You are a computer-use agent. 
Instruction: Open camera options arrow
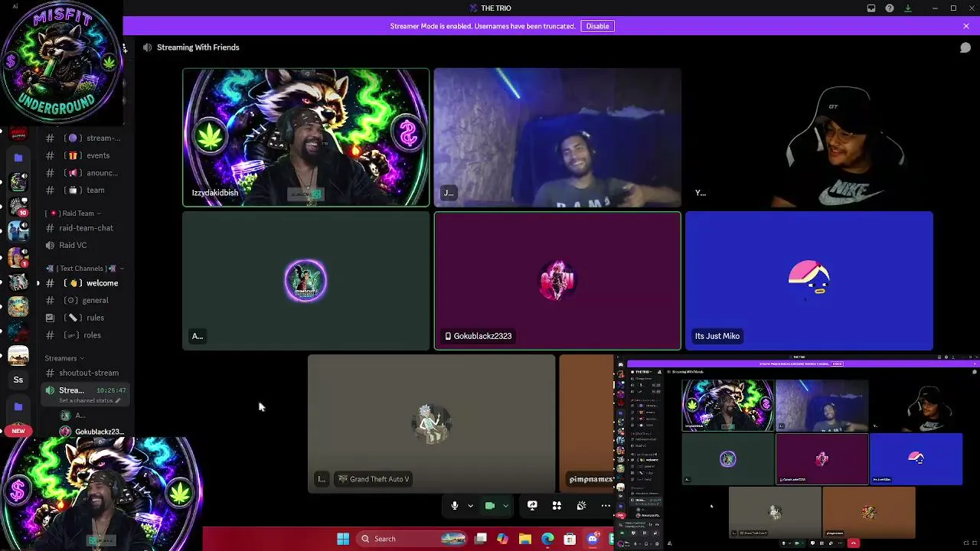(x=505, y=506)
